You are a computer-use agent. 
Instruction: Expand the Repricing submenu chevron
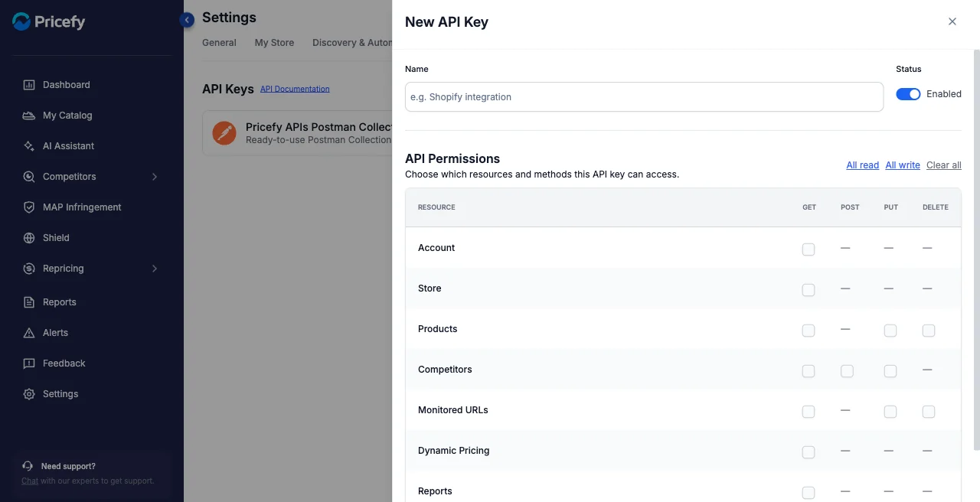[x=155, y=269]
